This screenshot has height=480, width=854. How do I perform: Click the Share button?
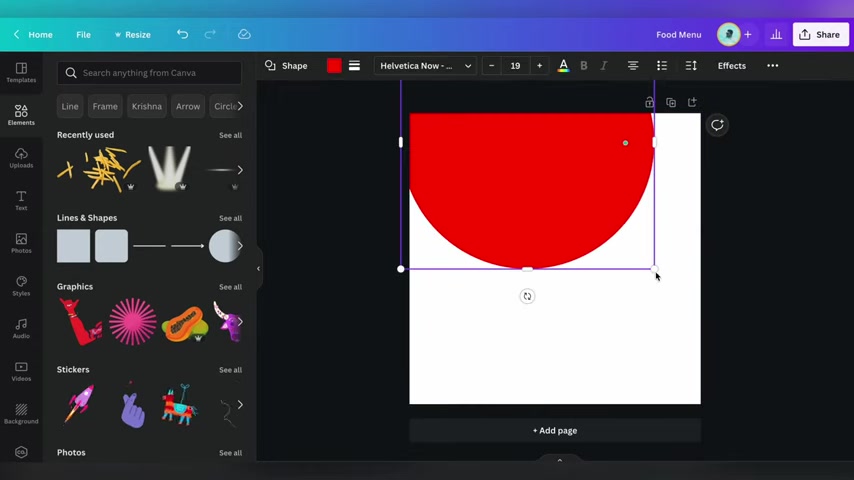[x=820, y=34]
